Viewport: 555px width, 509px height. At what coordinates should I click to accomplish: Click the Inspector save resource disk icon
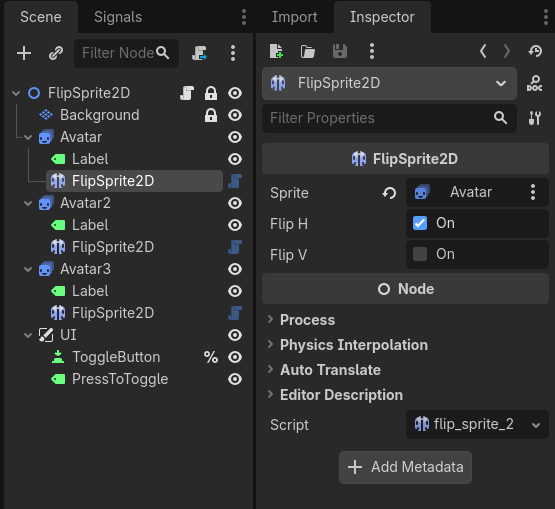(x=340, y=51)
